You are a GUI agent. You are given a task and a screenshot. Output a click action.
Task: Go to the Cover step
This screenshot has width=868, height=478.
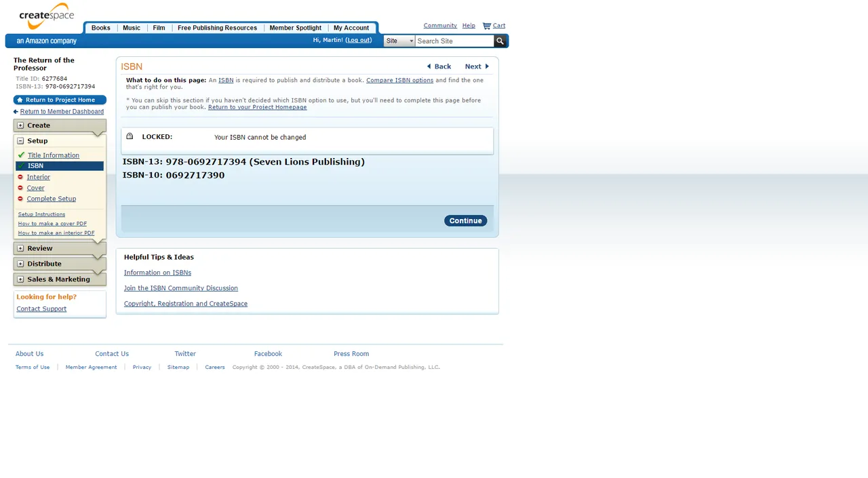[x=36, y=188]
